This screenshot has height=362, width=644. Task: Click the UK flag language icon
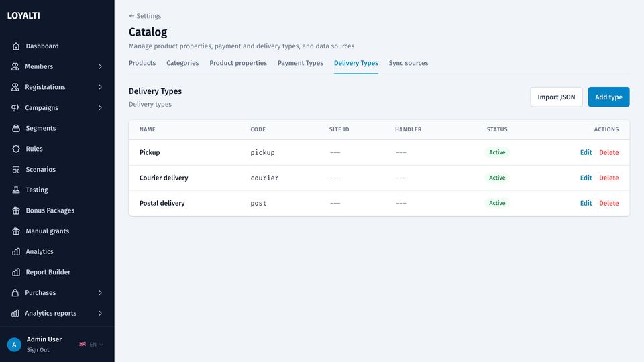[x=83, y=344]
